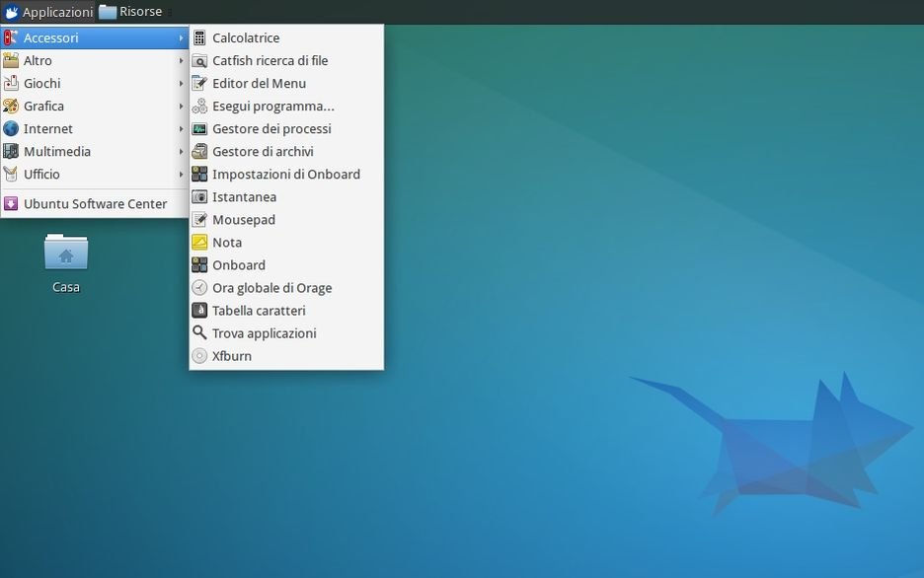Expand the Grafica submenu arrow
924x578 pixels.
(181, 106)
